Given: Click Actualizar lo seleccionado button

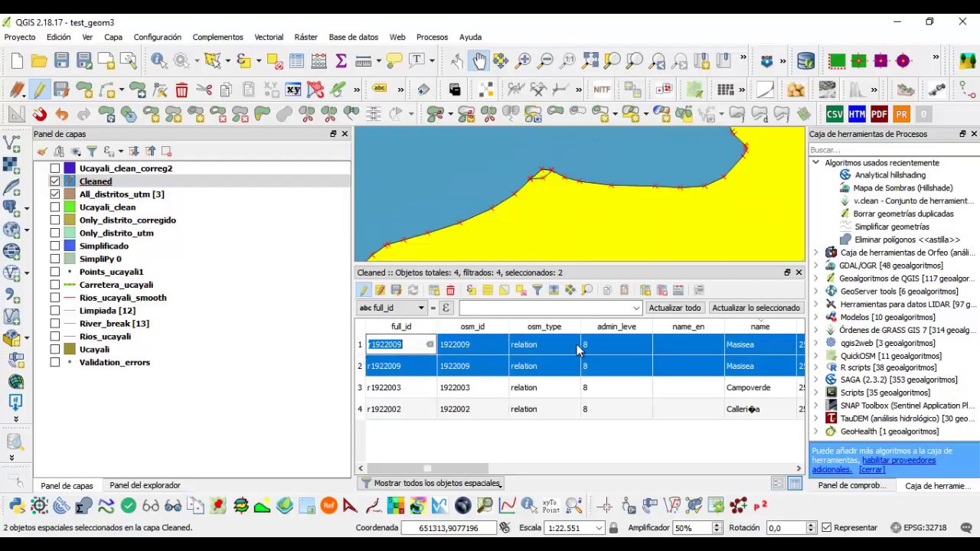Looking at the screenshot, I should pos(756,308).
